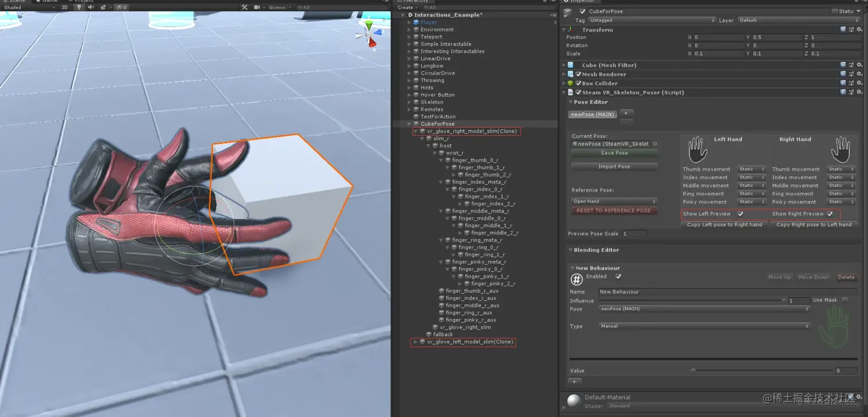Open the Gizmos dropdown
Screen dimensions: 868x417
(x=279, y=7)
